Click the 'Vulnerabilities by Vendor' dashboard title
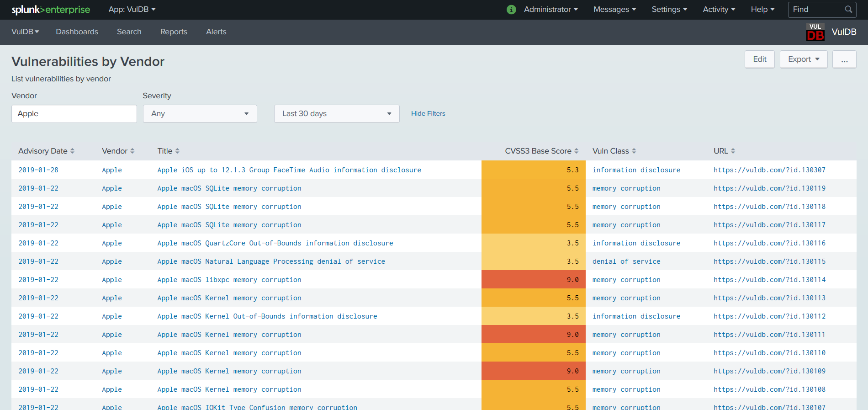This screenshot has width=868, height=410. (88, 61)
